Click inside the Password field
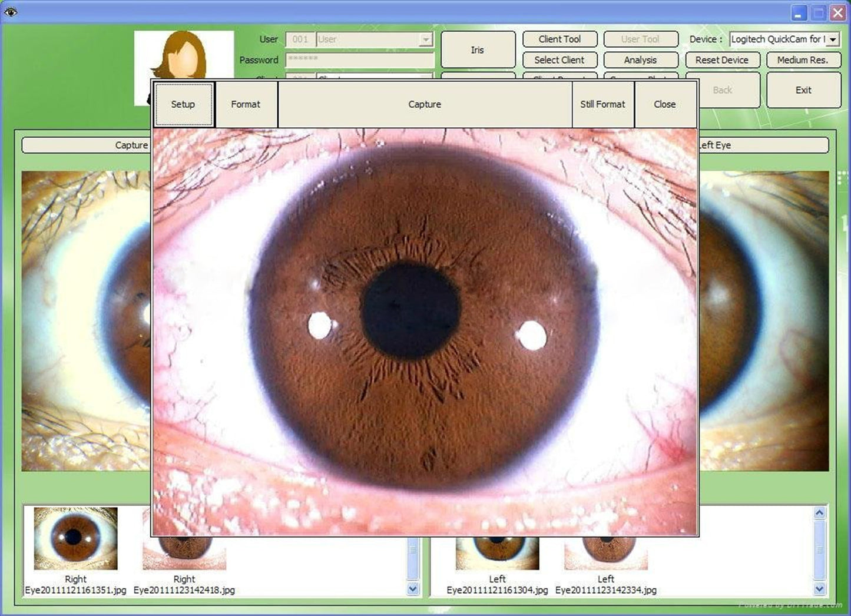The width and height of the screenshot is (851, 616). point(359,59)
